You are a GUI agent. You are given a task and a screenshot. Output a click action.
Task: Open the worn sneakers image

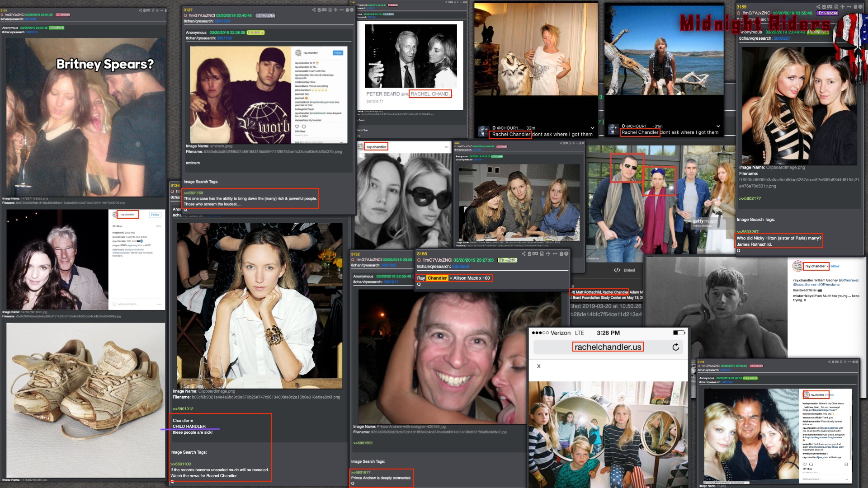[86, 400]
